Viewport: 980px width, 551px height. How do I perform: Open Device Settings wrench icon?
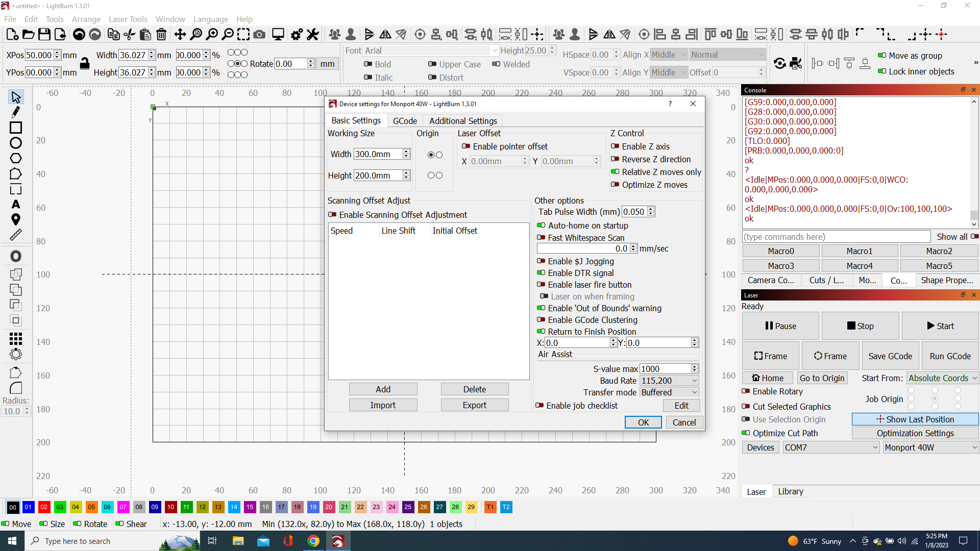pyautogui.click(x=312, y=34)
